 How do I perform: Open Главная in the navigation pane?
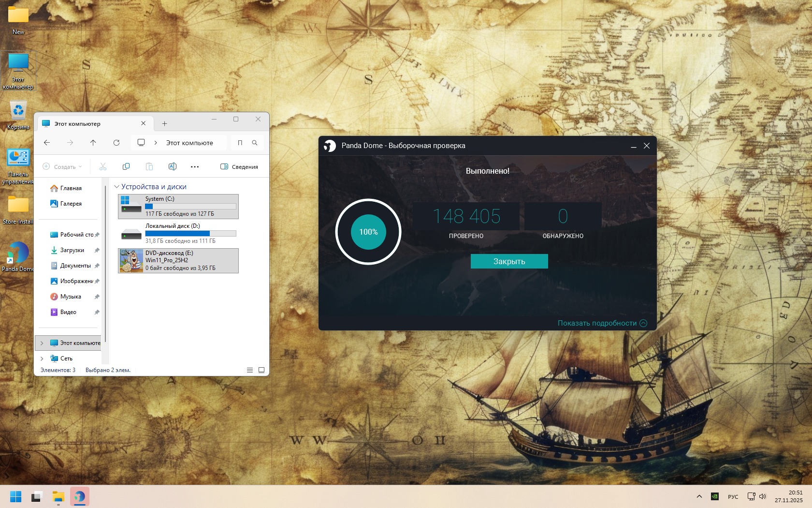[66, 188]
